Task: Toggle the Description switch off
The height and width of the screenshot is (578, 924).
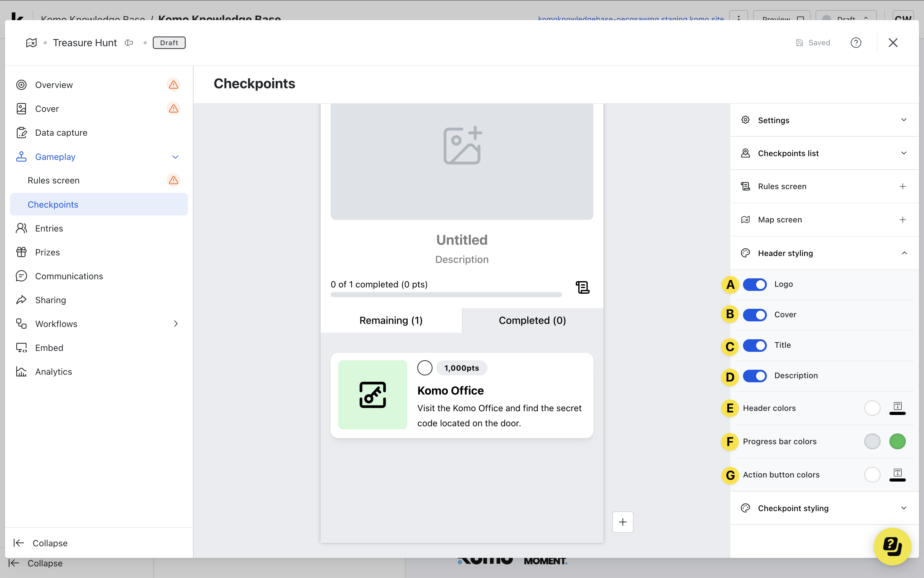Action: (755, 376)
